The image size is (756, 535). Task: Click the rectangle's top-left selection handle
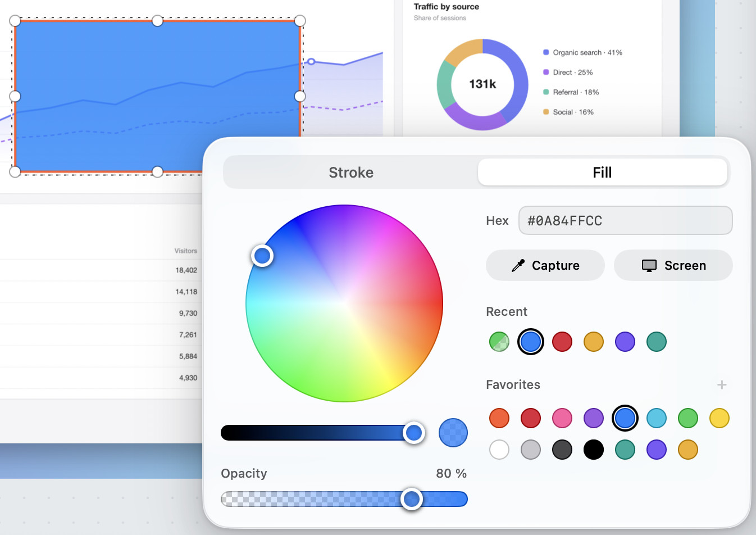(15, 21)
